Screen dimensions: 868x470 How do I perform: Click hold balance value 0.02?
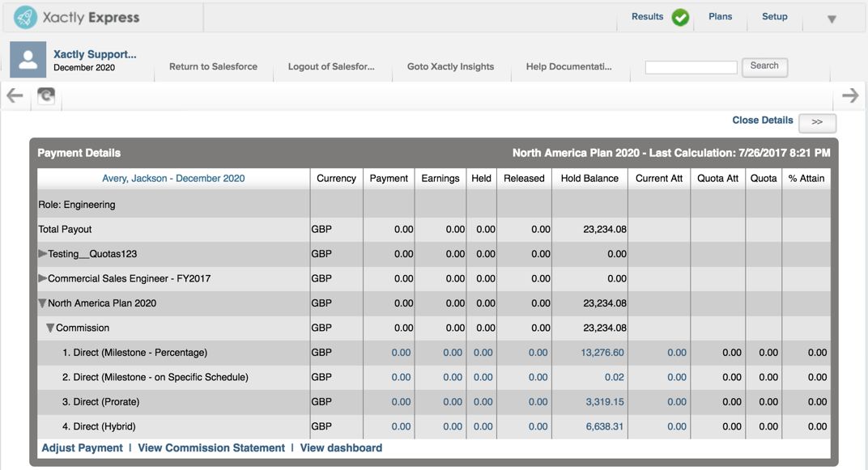coord(614,377)
